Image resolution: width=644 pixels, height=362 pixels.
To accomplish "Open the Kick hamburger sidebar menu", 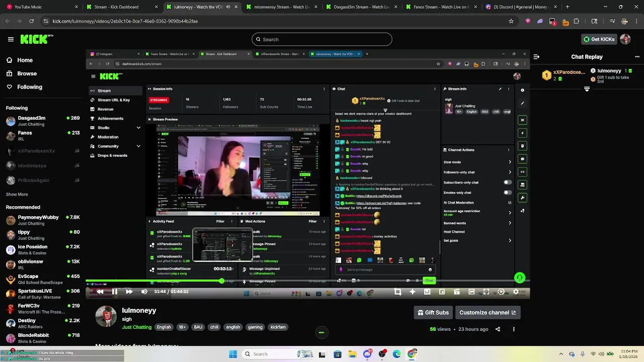I will (11, 39).
